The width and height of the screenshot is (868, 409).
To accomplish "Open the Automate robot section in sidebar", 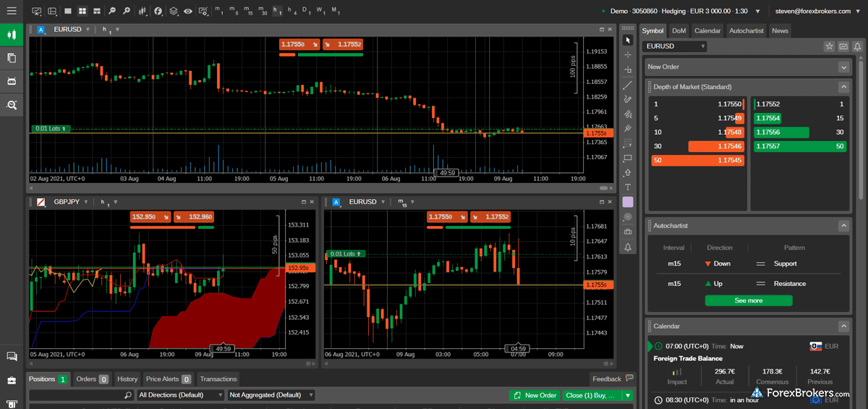I will 12,81.
